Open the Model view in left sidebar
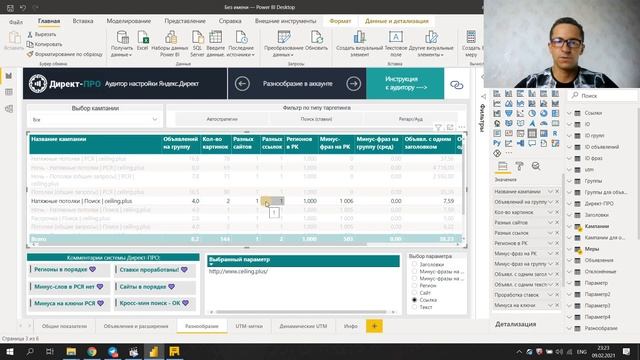640x360 pixels. tap(9, 109)
